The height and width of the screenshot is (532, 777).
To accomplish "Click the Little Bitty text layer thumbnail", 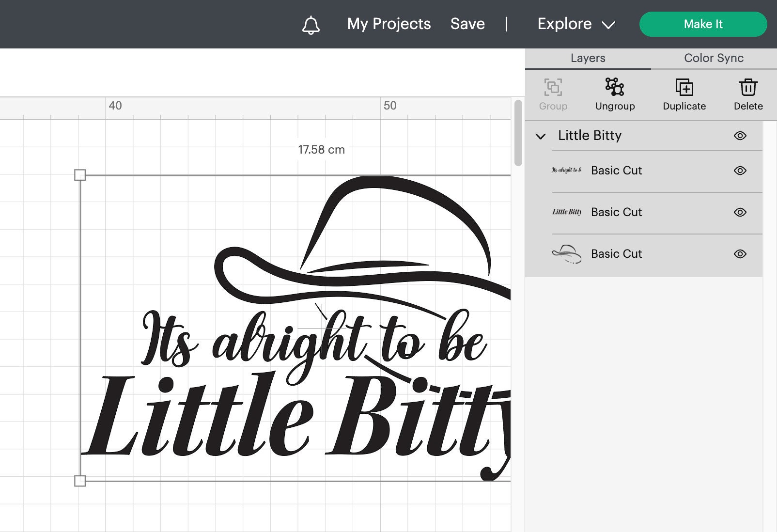I will 566,212.
